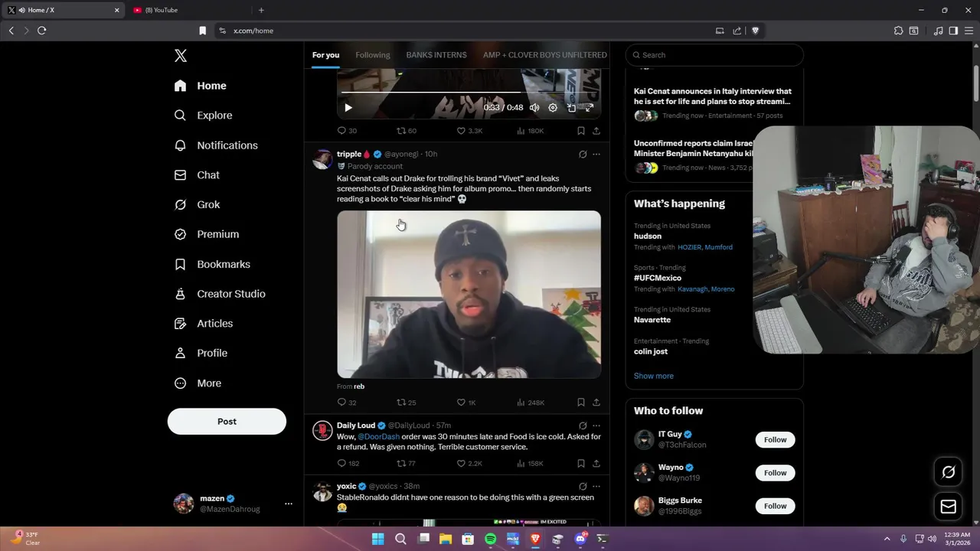Mute the video volume icon

point(534,108)
